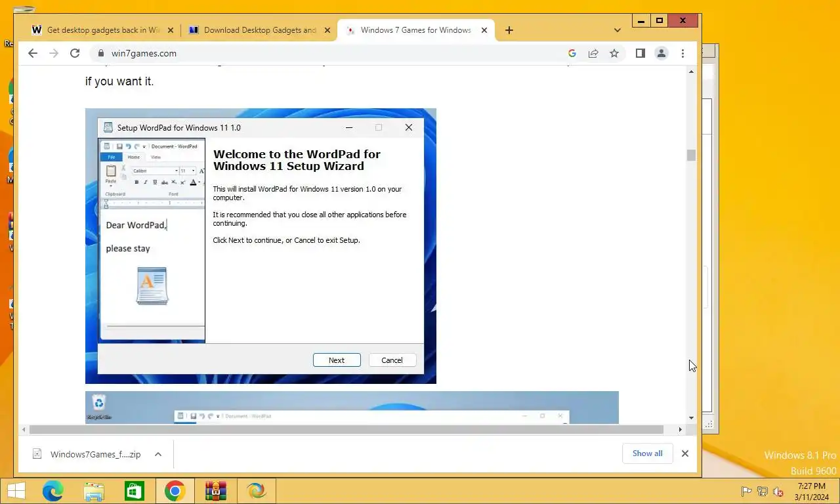Open the Chrome profile avatar
840x504 pixels.
tap(661, 53)
